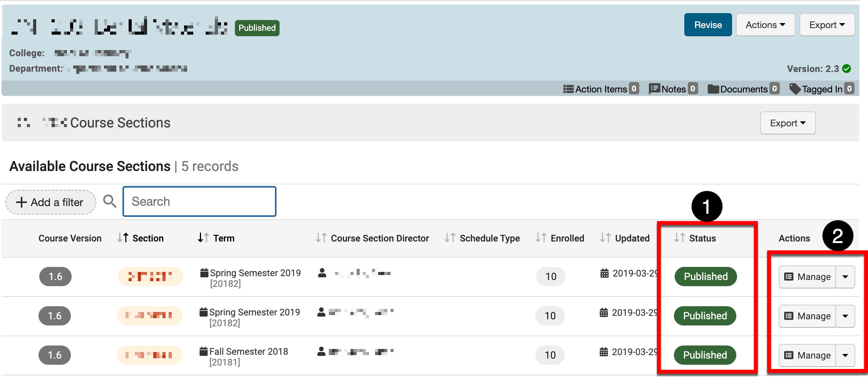Image resolution: width=868 pixels, height=379 pixels.
Task: Sort by Course Section Director header
Action: click(x=379, y=238)
